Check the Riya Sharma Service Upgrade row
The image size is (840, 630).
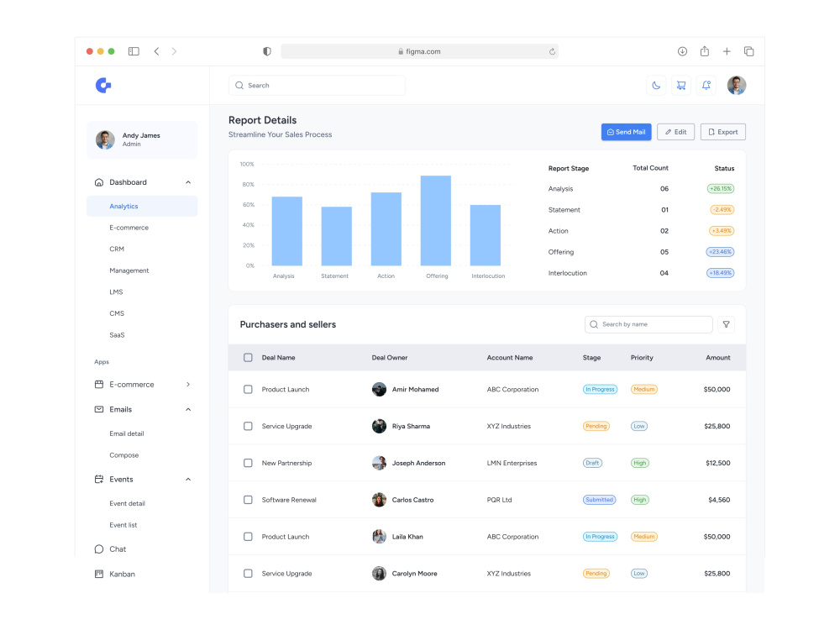[x=248, y=426]
